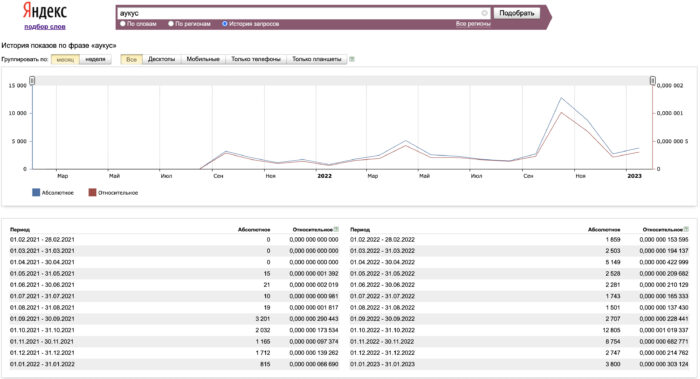Click the absolute value 5 149
Screen dimensions: 700x379
tap(612, 262)
